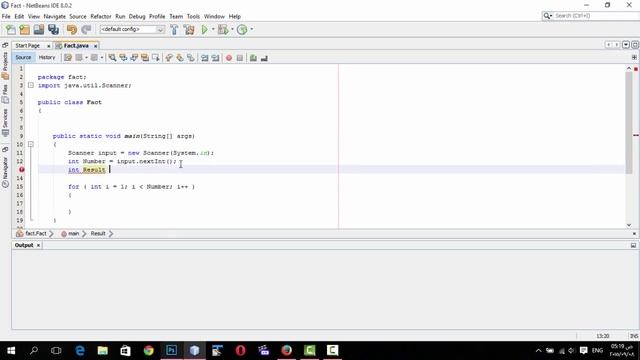Switch to the Start Page tab
Image resolution: width=640 pixels, height=360 pixels.
[27, 46]
